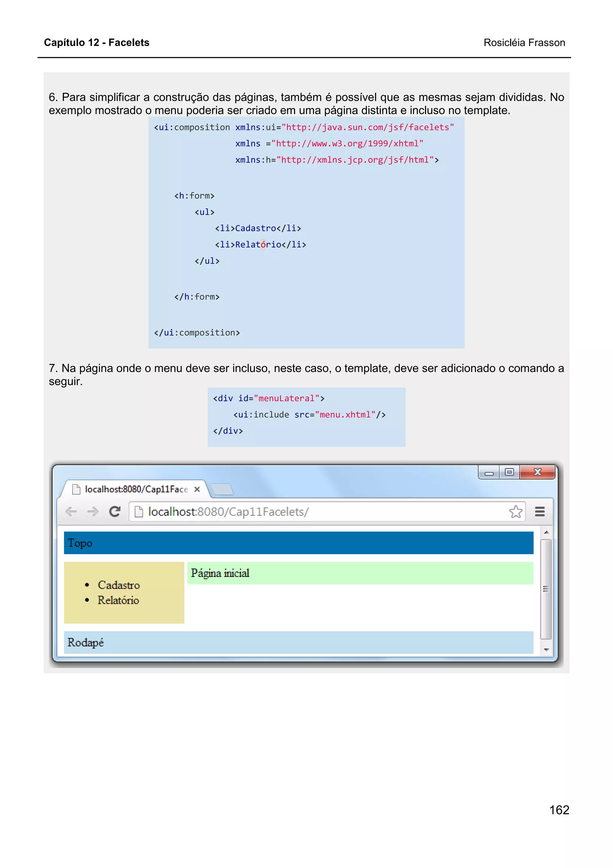Click the xmlns:h jsf/html namespace line
The width and height of the screenshot is (613, 868).
point(337,160)
